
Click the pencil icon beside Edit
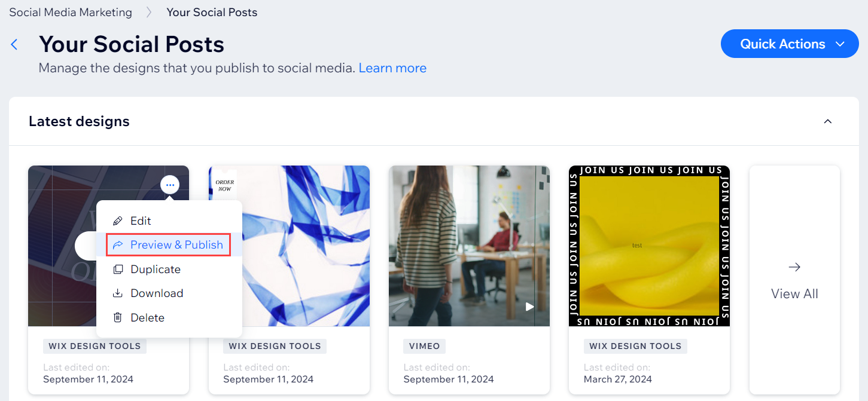pyautogui.click(x=118, y=221)
